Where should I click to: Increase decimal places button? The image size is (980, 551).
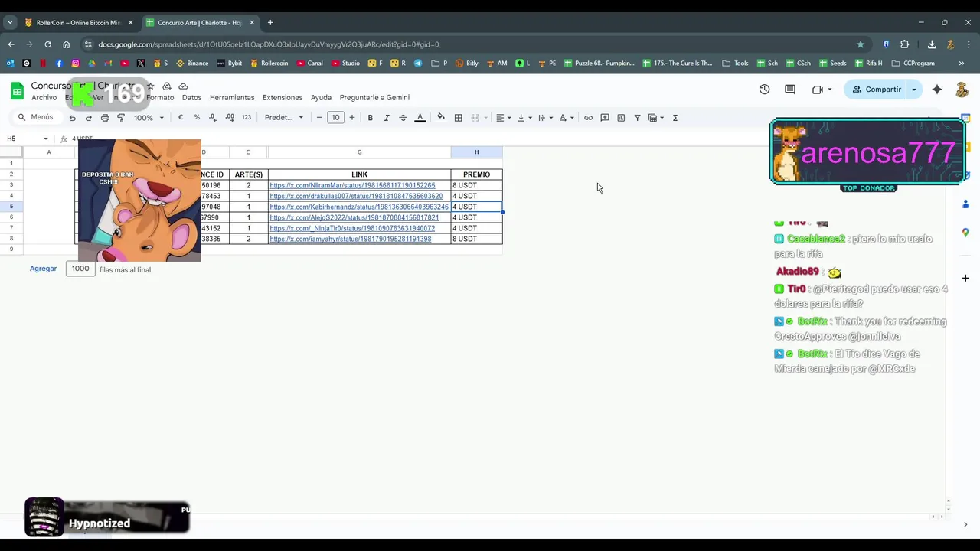(230, 118)
